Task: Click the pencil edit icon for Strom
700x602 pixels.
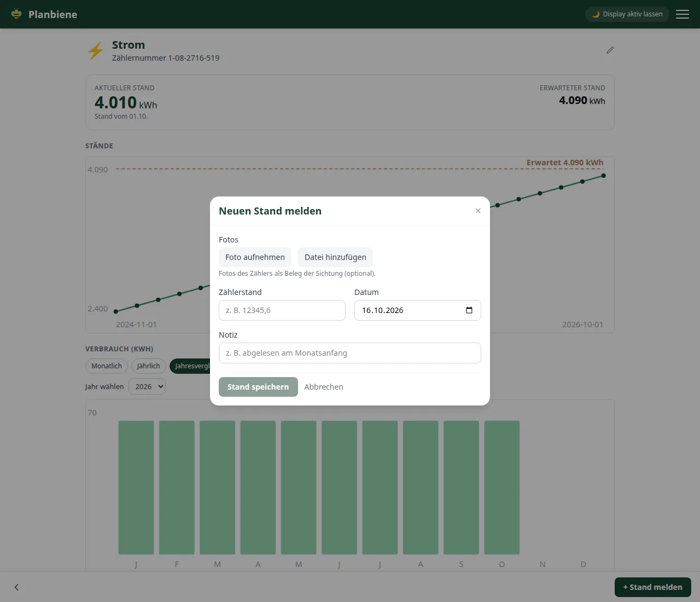Action: tap(610, 50)
